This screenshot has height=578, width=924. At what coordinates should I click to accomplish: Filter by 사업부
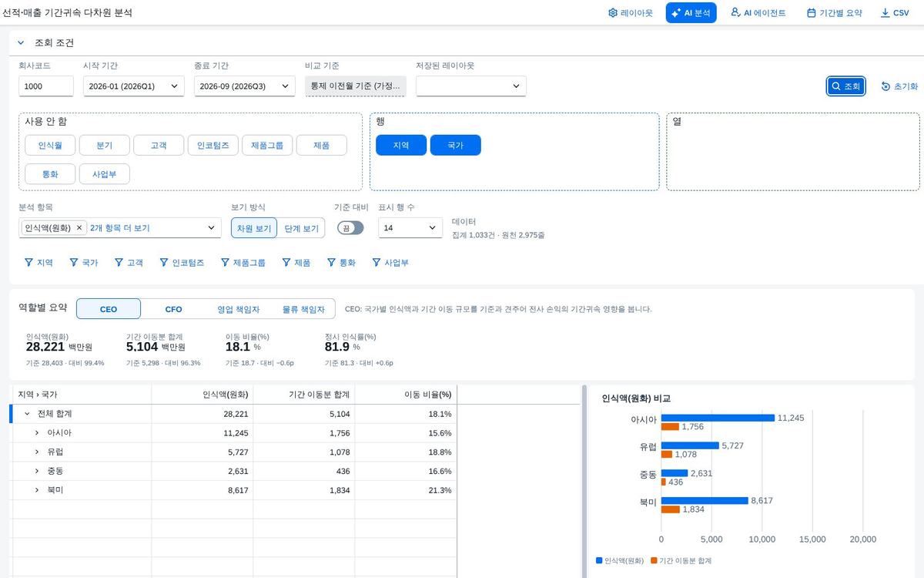pyautogui.click(x=390, y=263)
